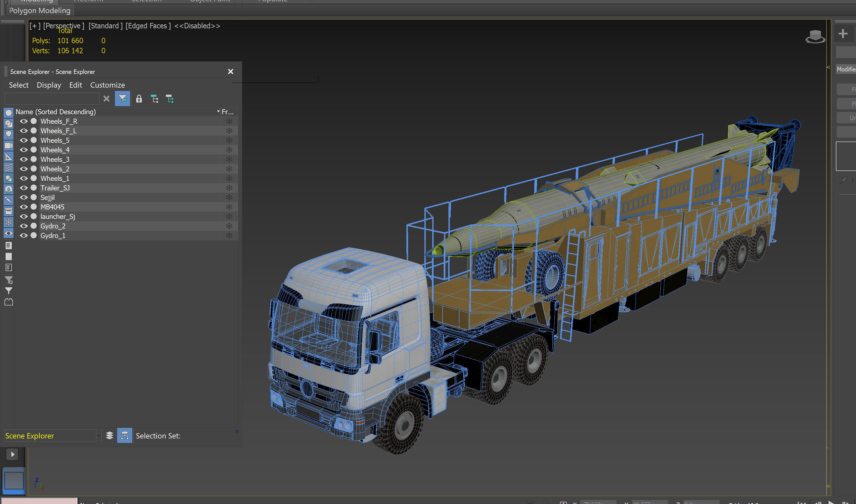Hide the Sejjil object
Viewport: 856px width, 504px height.
pyautogui.click(x=24, y=197)
